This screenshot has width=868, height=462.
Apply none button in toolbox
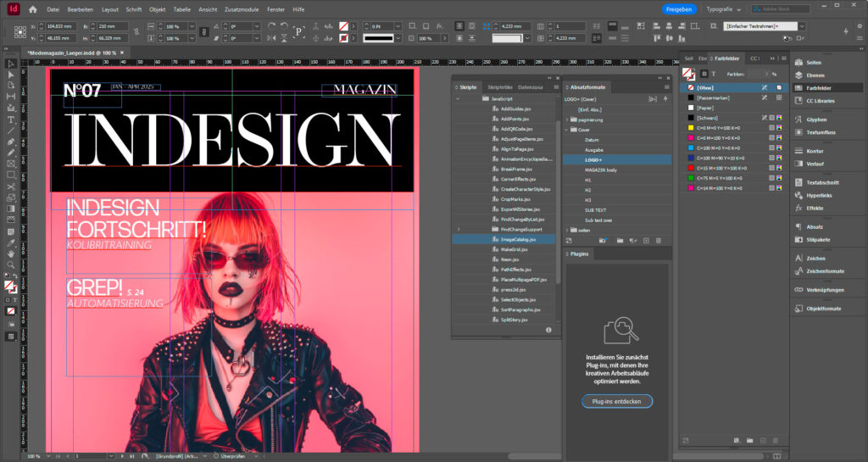tap(10, 311)
